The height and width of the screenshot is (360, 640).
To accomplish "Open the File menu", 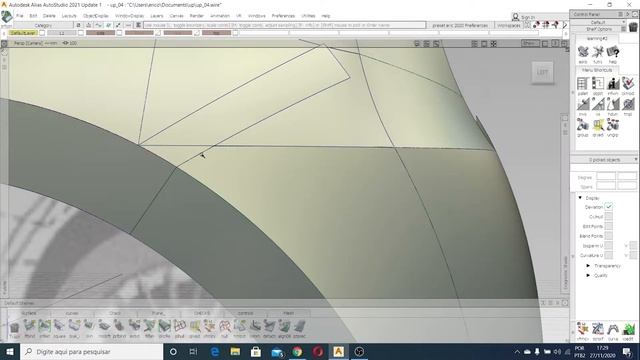I will click(x=20, y=16).
